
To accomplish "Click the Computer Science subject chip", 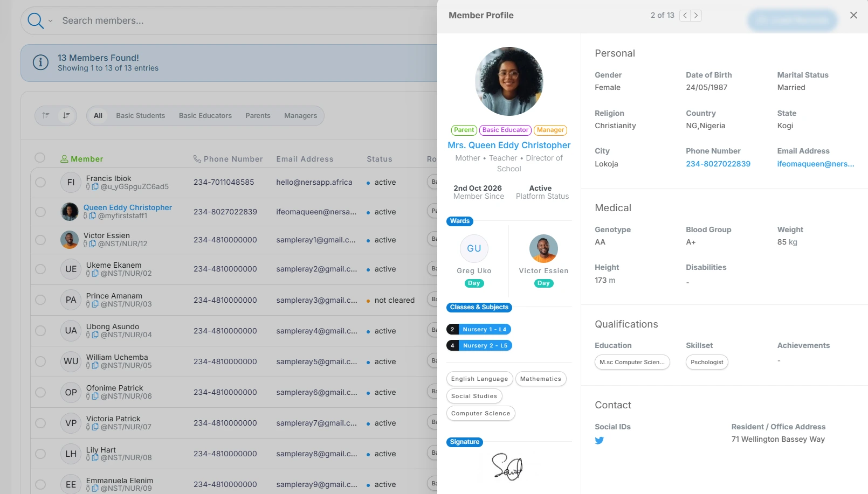I will 481,413.
